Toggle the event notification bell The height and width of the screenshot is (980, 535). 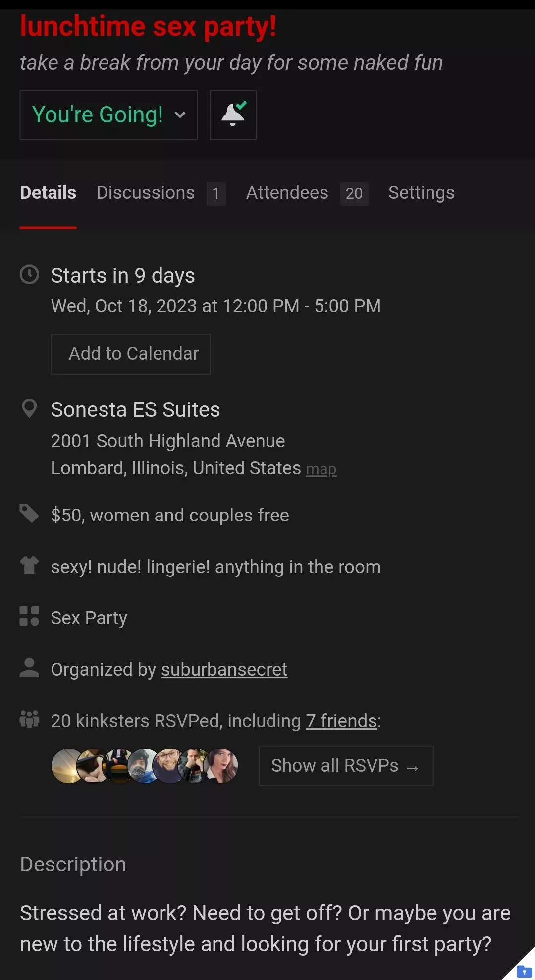(x=233, y=115)
